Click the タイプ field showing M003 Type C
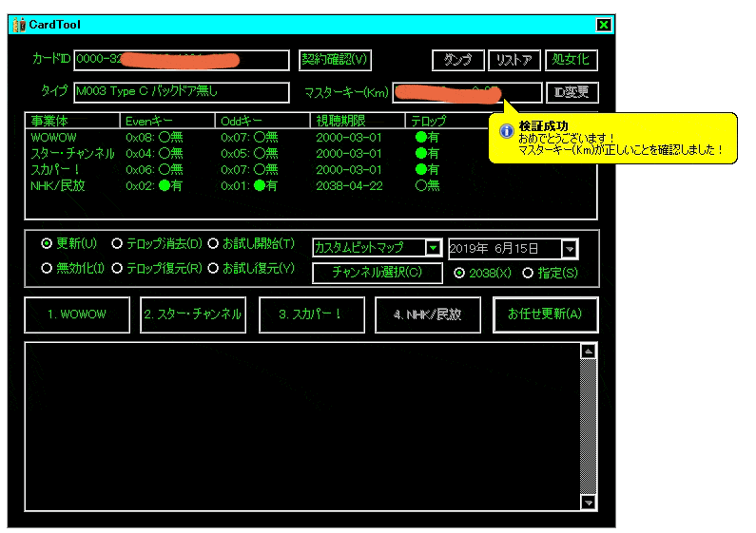This screenshot has width=756, height=533. 182,92
